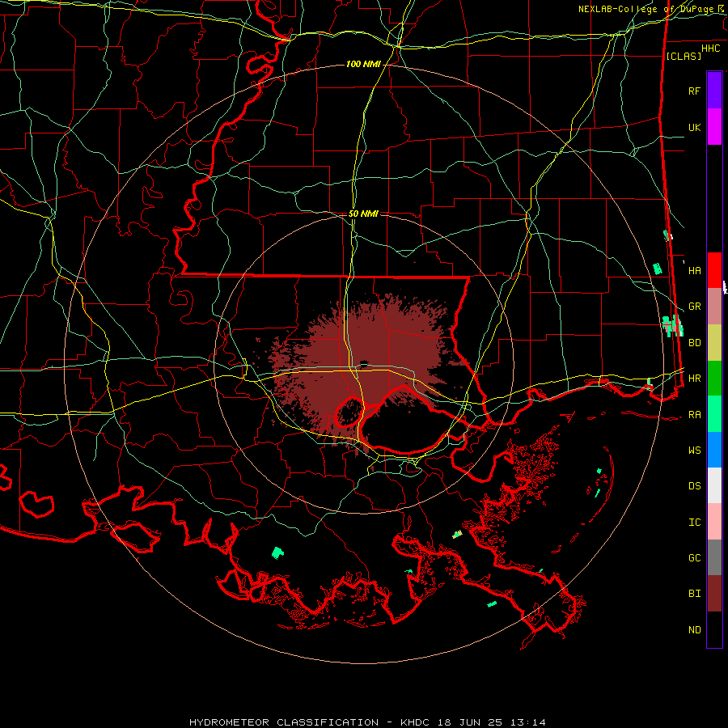Image resolution: width=728 pixels, height=728 pixels.
Task: Click the HHC product label
Action: click(710, 49)
